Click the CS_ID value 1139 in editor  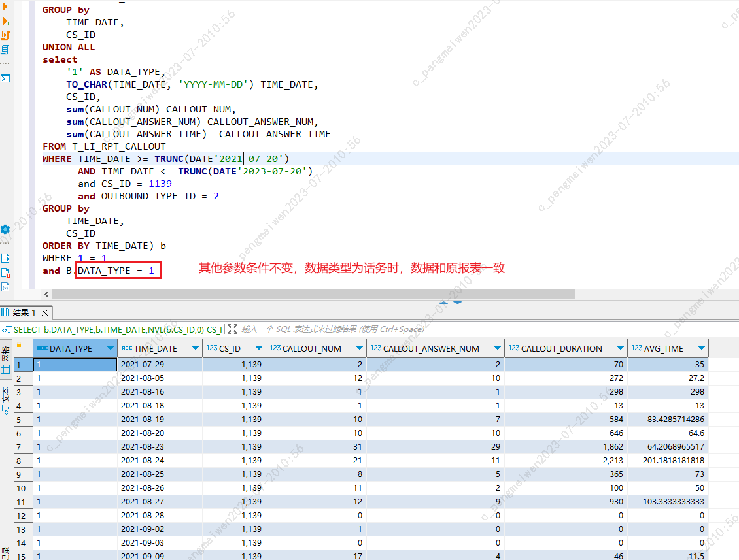point(160,184)
